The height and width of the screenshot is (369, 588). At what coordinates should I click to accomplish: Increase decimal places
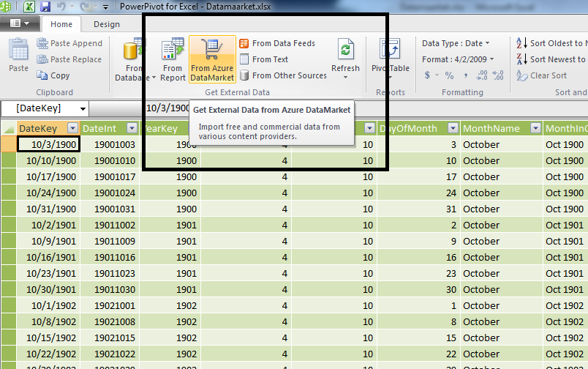(x=482, y=75)
